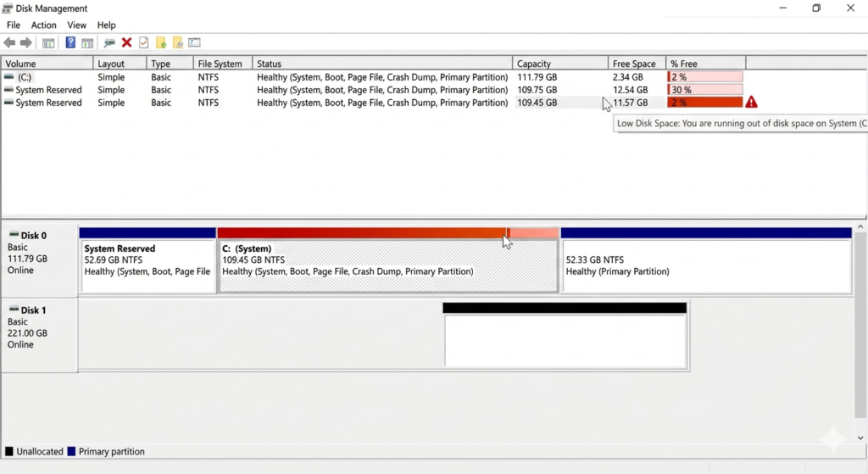Select the (C:) volume row in list
This screenshot has width=868, height=474.
point(24,77)
